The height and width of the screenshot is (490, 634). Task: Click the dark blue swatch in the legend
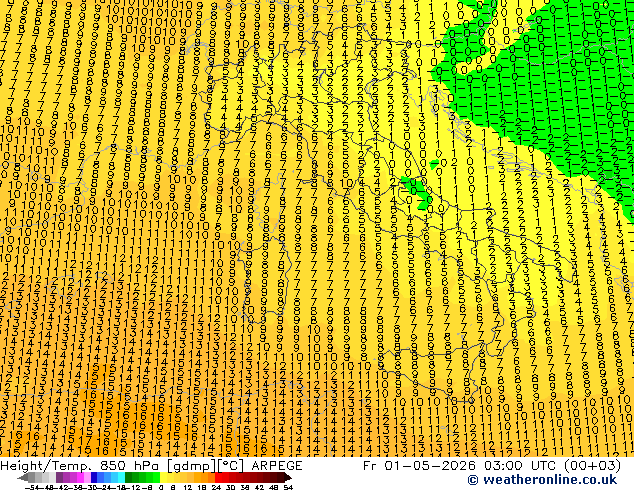(94, 477)
